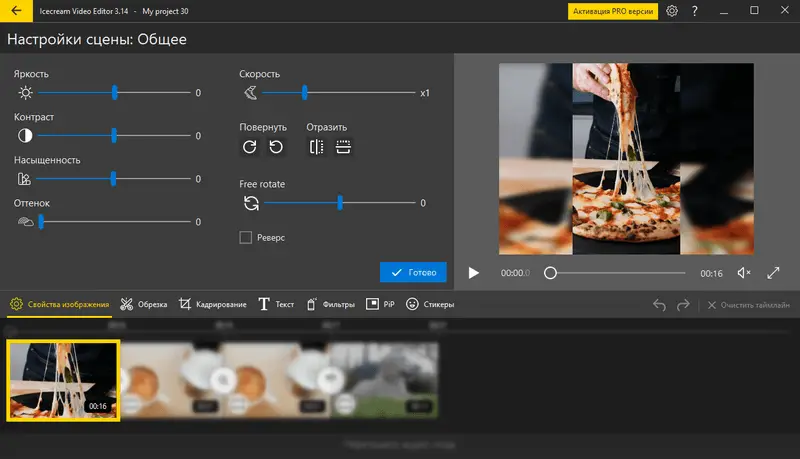The width and height of the screenshot is (800, 459).
Task: Flip the scene horizontally
Action: tap(316, 147)
